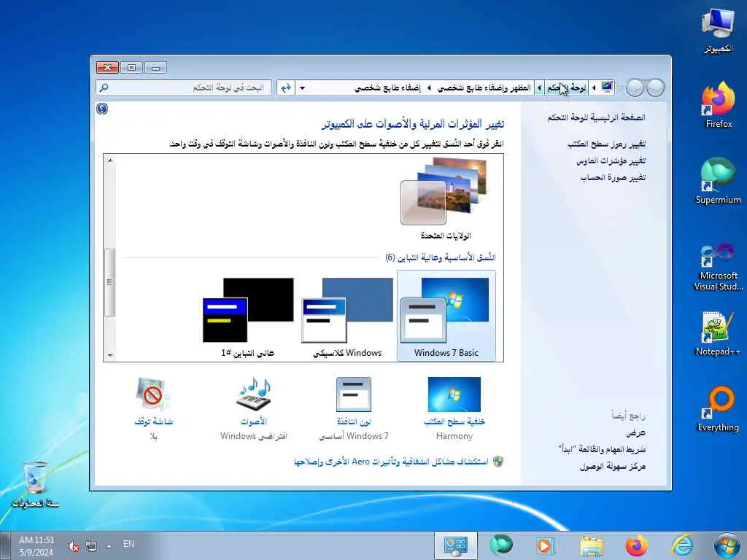Go to لوحة التحكم breadcrumb
Screen dimensions: 747x560
coord(566,87)
